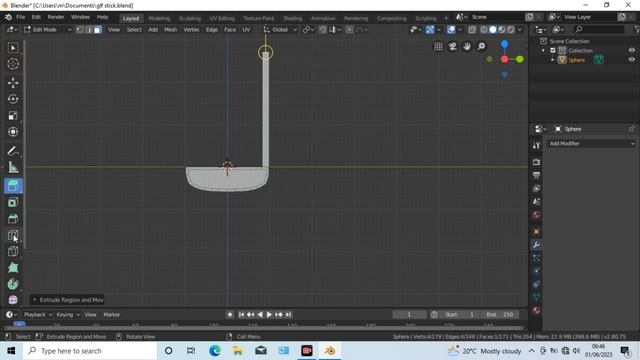Select the Select Box tool
The width and height of the screenshot is (640, 360).
(13, 48)
